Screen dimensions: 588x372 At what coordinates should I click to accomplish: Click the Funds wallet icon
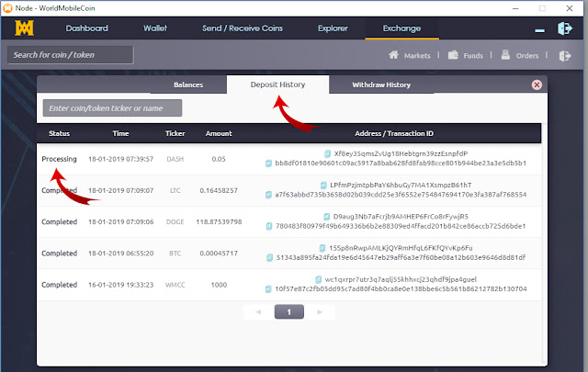453,55
